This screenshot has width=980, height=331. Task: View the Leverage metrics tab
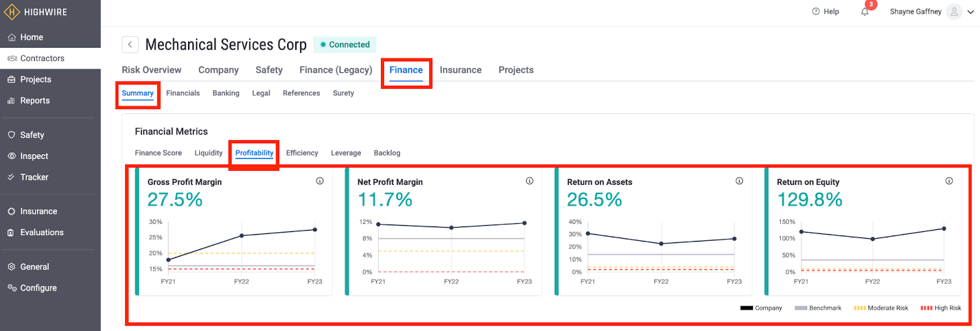[345, 153]
